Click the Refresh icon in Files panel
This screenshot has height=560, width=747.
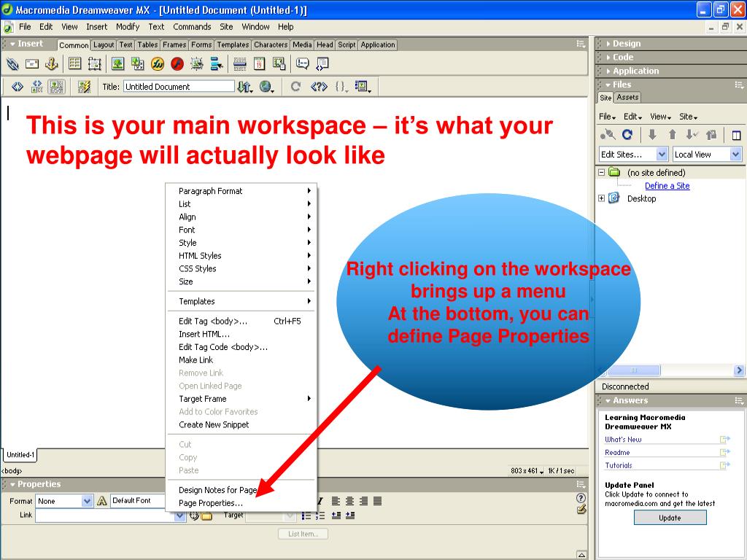pos(627,135)
